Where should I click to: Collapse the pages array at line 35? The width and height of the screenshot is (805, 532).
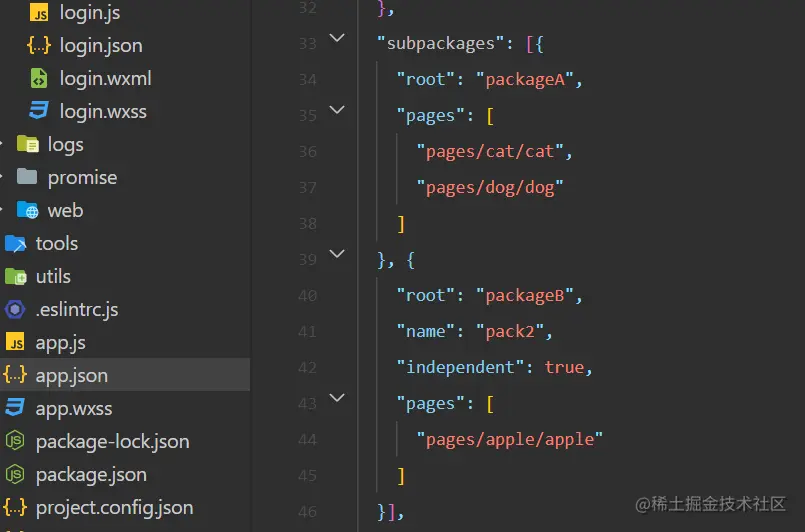tap(337, 109)
